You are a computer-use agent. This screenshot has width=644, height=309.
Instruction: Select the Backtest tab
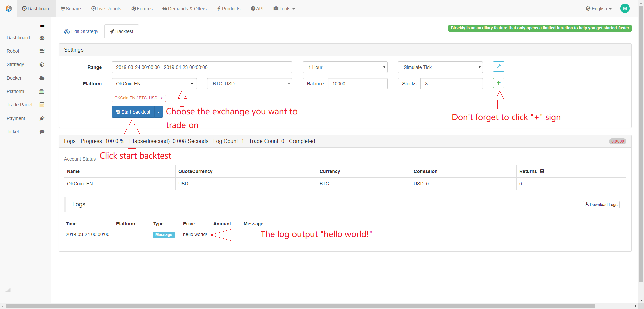point(122,31)
